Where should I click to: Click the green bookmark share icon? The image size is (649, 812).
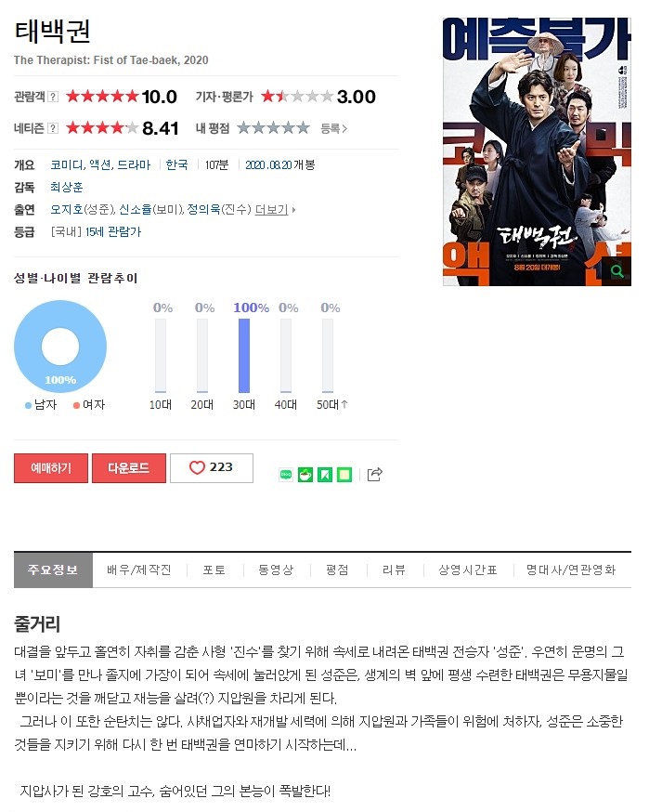pos(325,475)
